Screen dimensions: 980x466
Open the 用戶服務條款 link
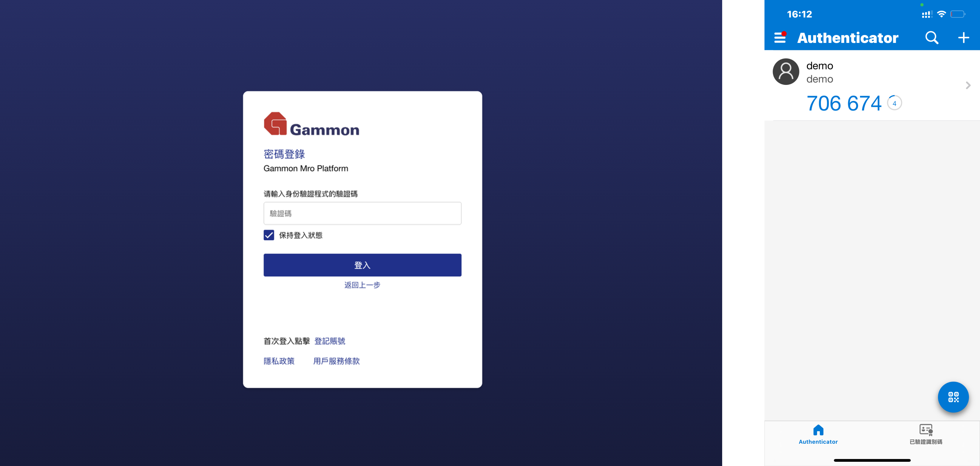pyautogui.click(x=336, y=361)
